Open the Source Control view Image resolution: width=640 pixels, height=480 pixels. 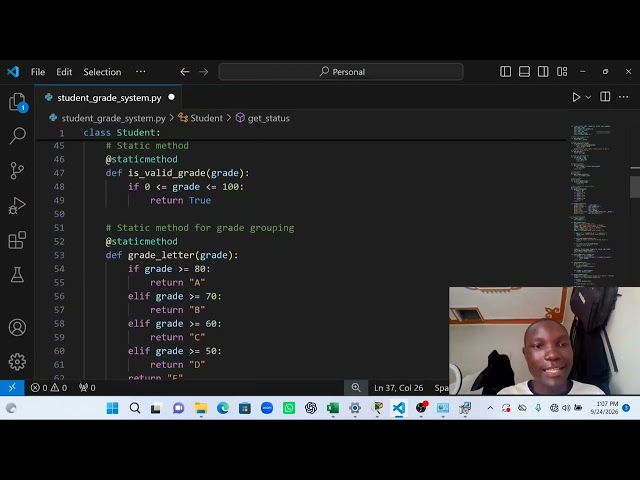pyautogui.click(x=17, y=171)
